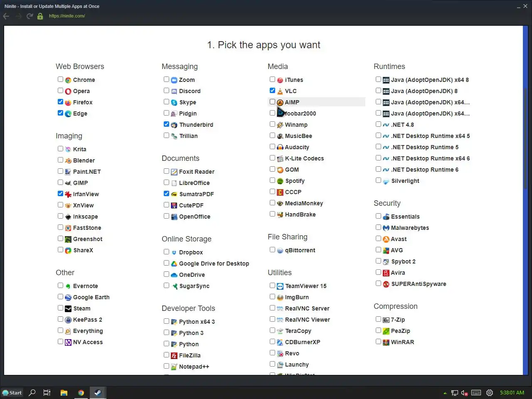Click the Blender icon
This screenshot has height=399, width=532.
tap(68, 161)
